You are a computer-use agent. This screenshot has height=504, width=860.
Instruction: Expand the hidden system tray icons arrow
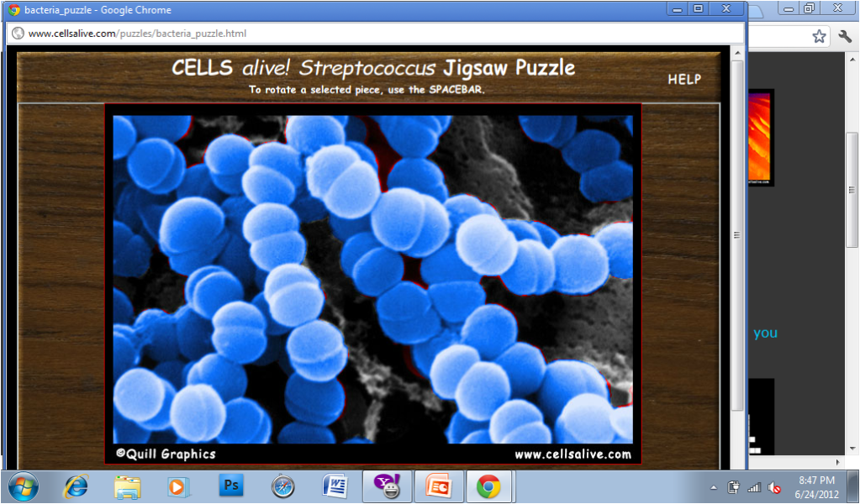tap(714, 487)
